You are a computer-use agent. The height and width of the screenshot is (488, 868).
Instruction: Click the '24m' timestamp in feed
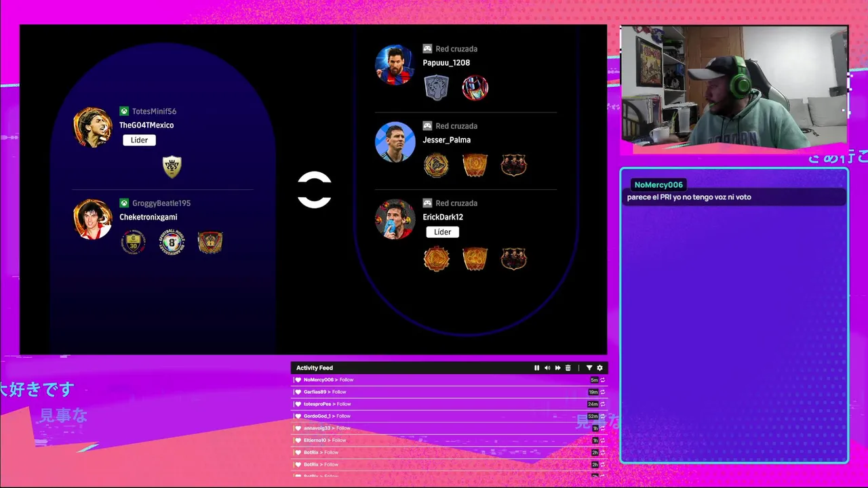pyautogui.click(x=593, y=405)
